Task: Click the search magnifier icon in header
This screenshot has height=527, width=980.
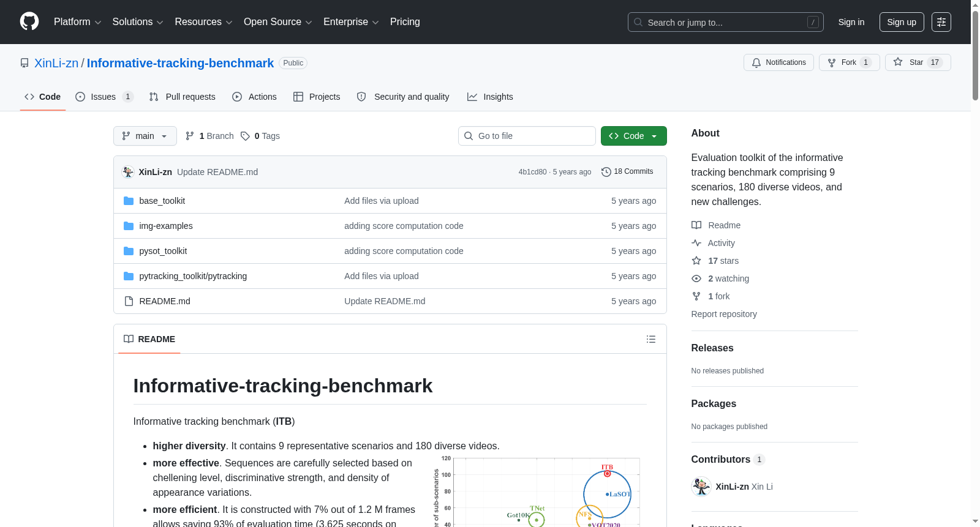Action: [x=638, y=22]
